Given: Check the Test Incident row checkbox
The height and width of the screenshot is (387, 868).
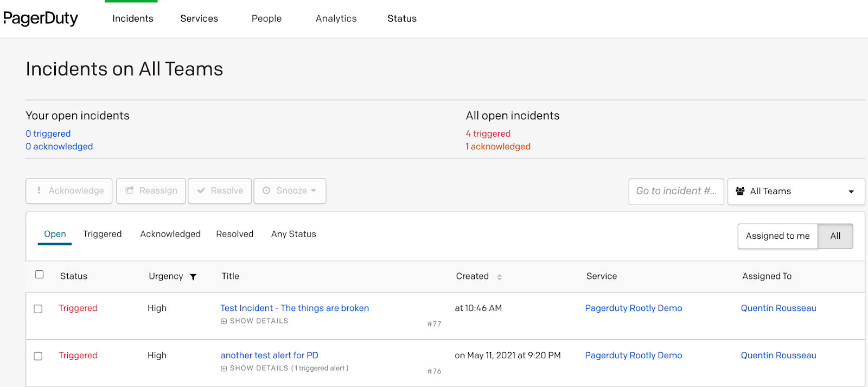Looking at the screenshot, I should coord(38,309).
